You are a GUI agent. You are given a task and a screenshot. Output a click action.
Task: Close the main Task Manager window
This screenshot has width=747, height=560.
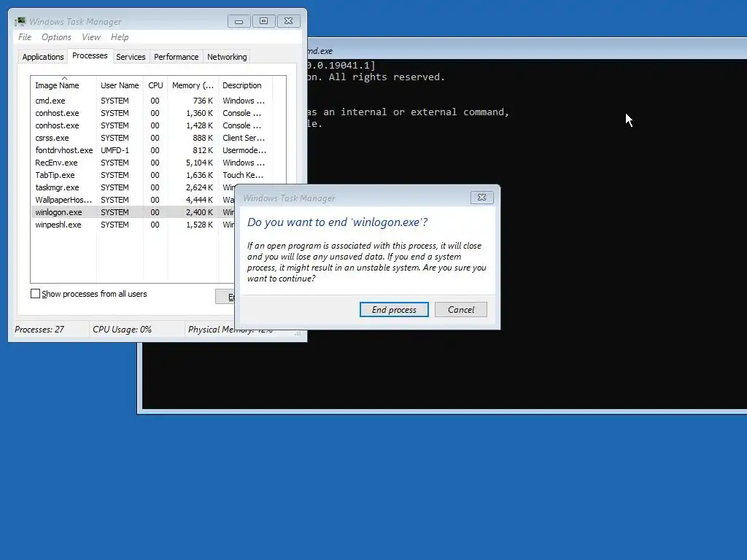(289, 21)
